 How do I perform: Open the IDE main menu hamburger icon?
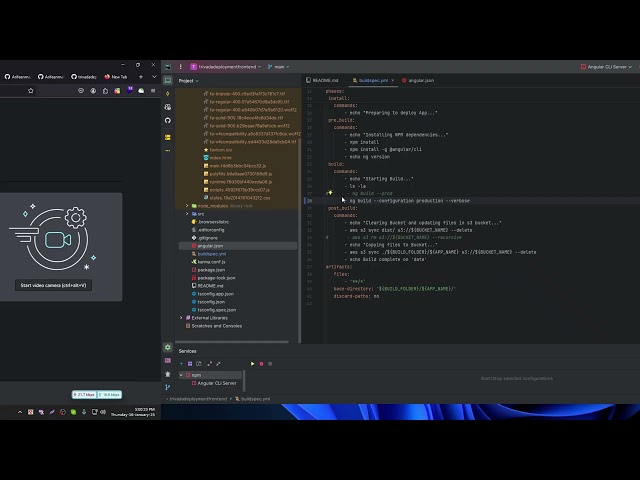click(x=181, y=67)
